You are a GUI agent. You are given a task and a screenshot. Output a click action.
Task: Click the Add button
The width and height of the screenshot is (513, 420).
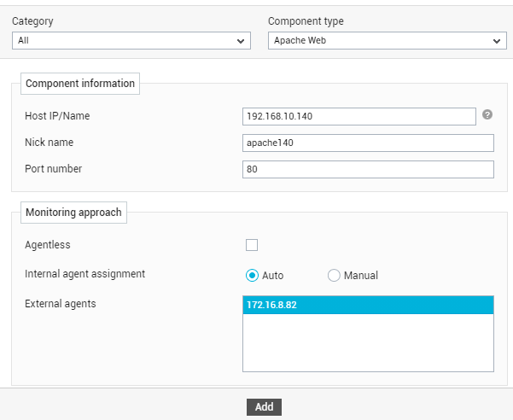coord(264,407)
